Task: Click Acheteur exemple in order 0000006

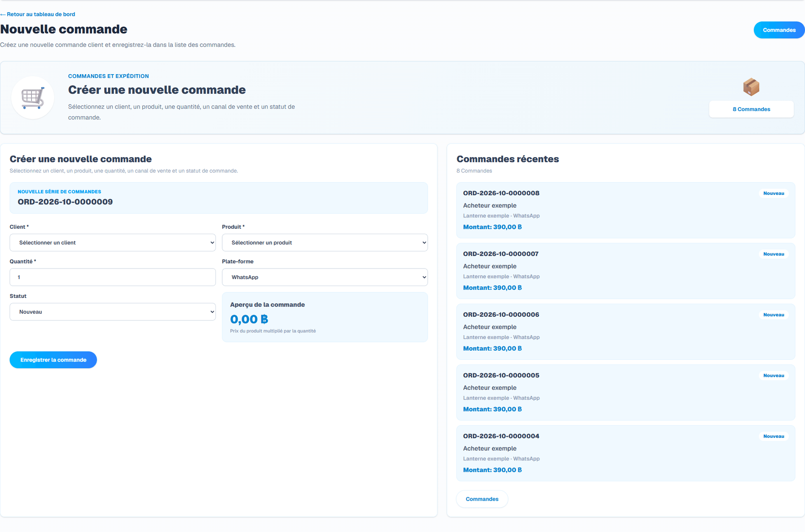Action: click(x=489, y=327)
